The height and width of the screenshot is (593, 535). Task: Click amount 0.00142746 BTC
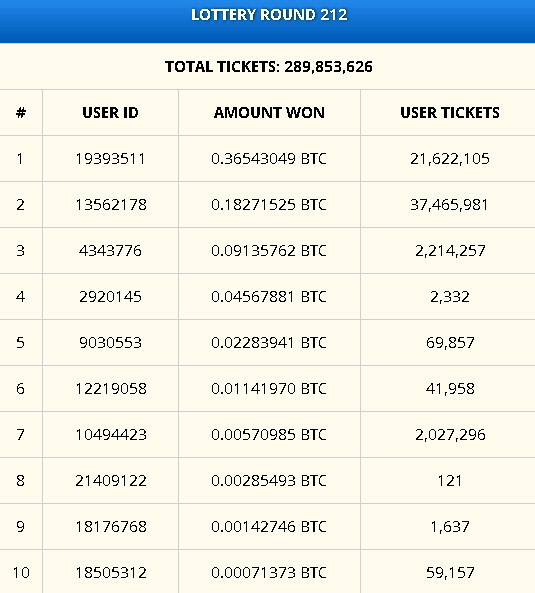pyautogui.click(x=269, y=527)
